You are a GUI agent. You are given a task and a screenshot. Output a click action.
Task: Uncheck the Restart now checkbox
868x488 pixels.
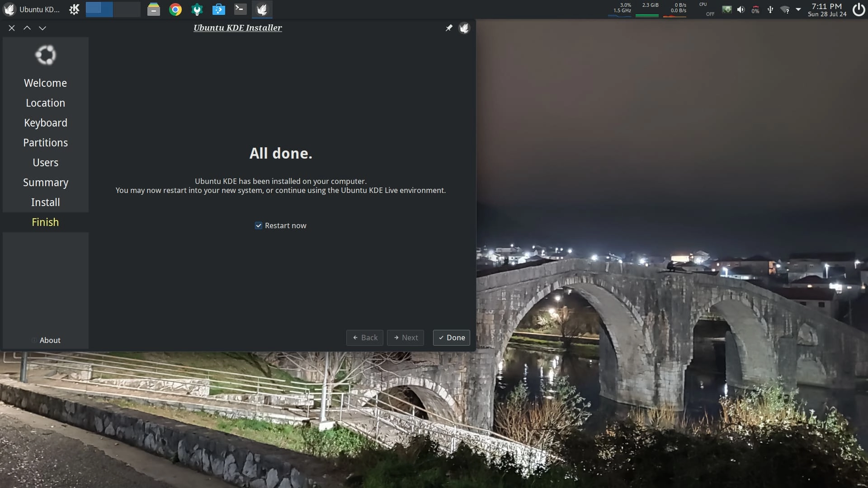pyautogui.click(x=259, y=225)
